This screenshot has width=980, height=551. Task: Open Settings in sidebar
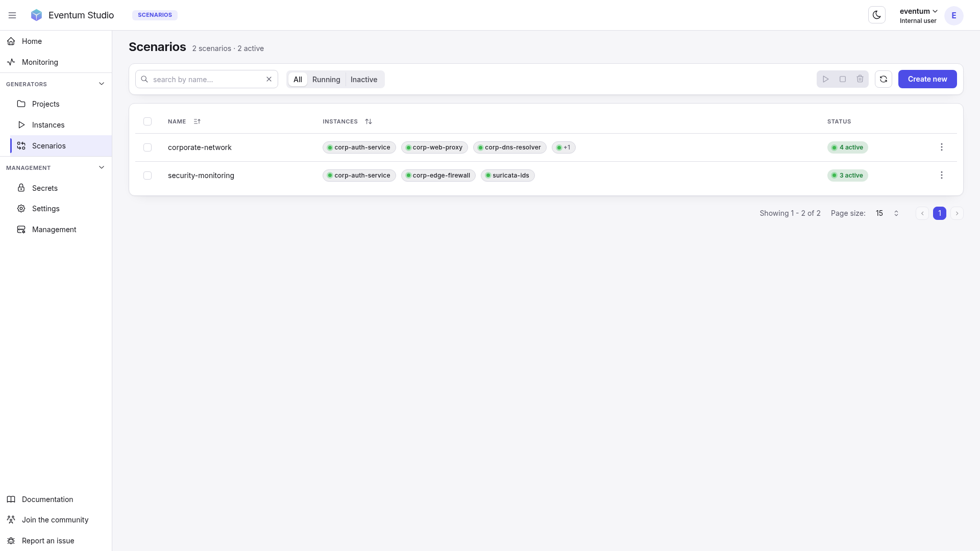click(61, 209)
